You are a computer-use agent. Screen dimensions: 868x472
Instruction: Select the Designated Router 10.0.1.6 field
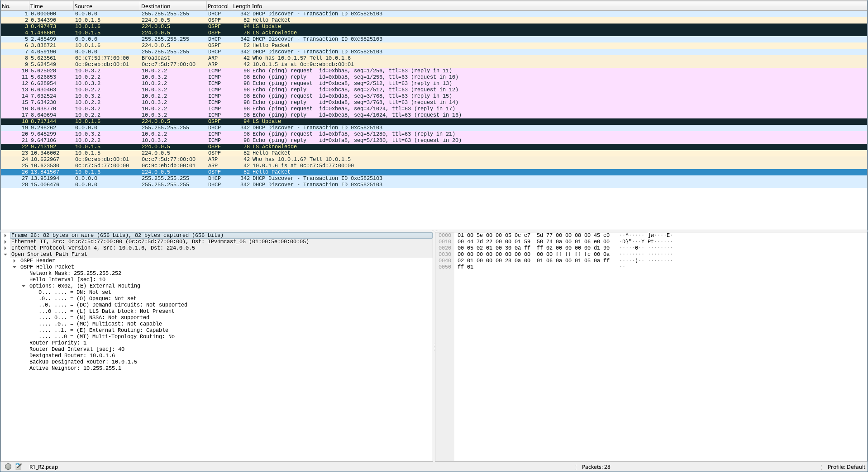[x=72, y=356]
